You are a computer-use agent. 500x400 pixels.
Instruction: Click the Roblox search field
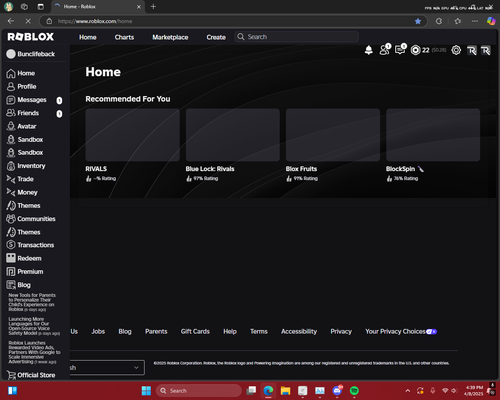[297, 37]
